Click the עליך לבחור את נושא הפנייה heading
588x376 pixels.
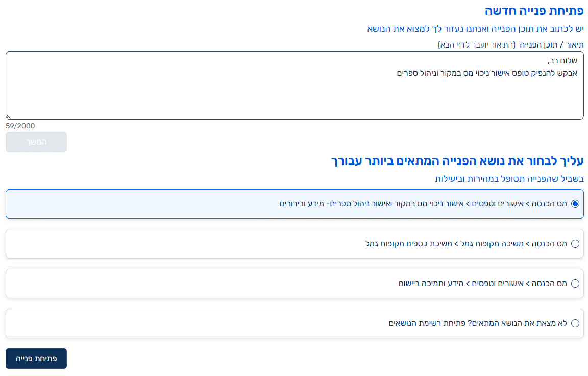point(457,161)
